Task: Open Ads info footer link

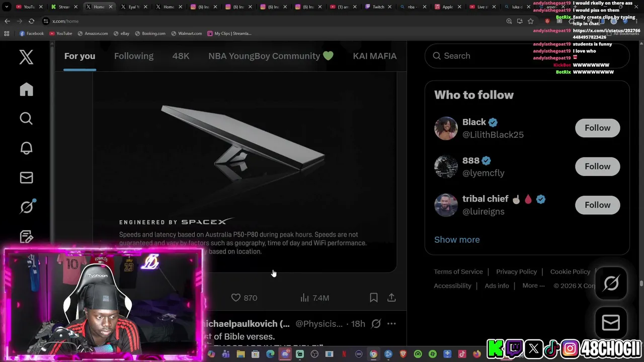Action: (x=497, y=286)
